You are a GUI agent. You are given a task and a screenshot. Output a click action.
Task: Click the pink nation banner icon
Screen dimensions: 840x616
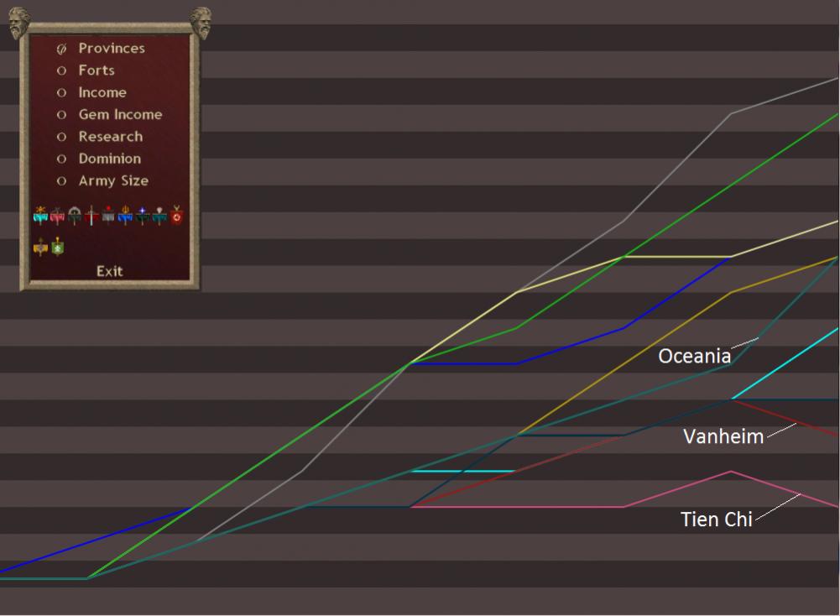[57, 217]
